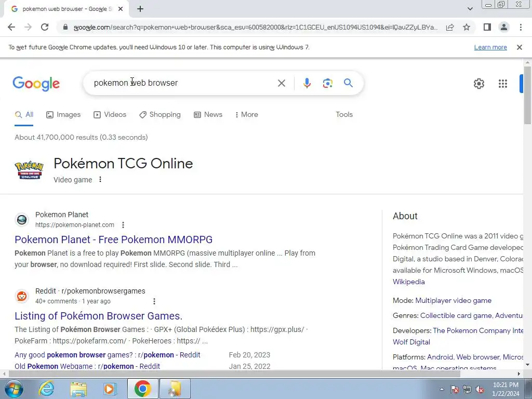Open more options beside Video game
Image resolution: width=532 pixels, height=399 pixels.
click(x=100, y=179)
